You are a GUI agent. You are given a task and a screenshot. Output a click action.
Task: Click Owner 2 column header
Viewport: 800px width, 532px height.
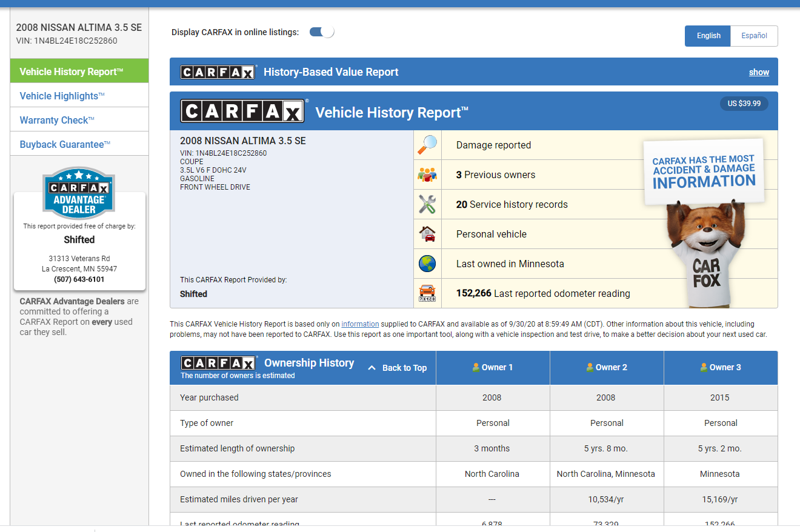point(607,368)
